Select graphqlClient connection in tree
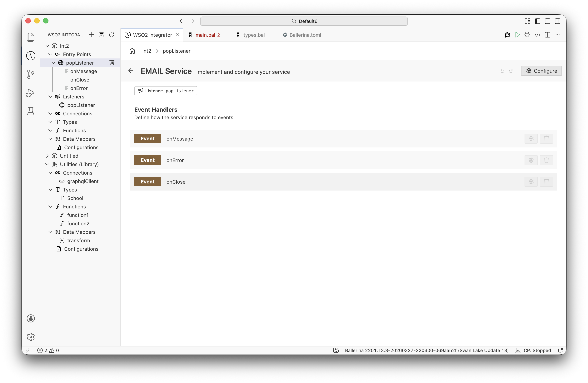588x383 pixels. click(x=82, y=181)
